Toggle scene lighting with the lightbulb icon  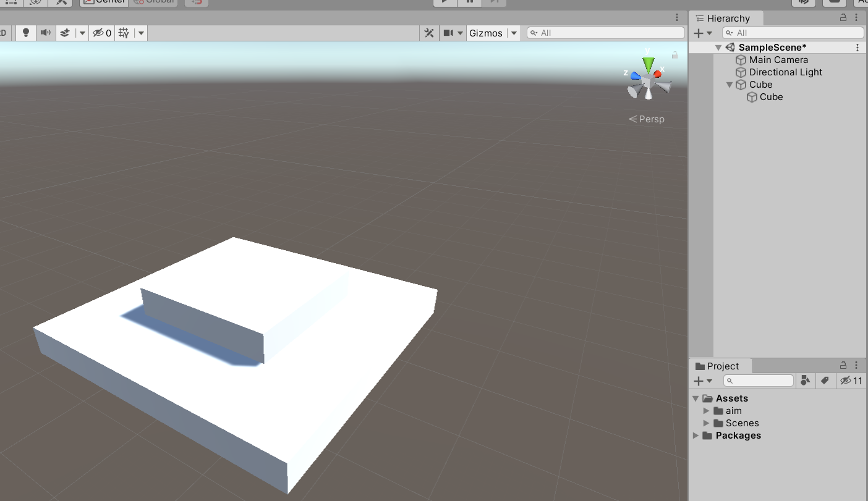25,33
